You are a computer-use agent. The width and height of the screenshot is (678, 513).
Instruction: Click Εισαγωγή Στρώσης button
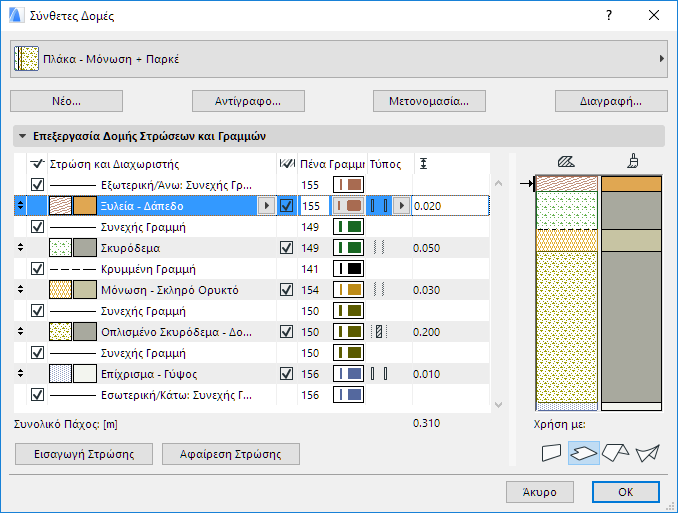pyautogui.click(x=84, y=454)
